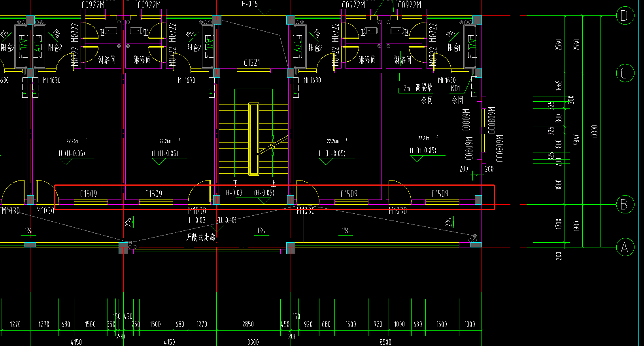Viewport: 644px width, 346px height.
Task: Select the 阳台1 balcony label
Action: pos(454,48)
